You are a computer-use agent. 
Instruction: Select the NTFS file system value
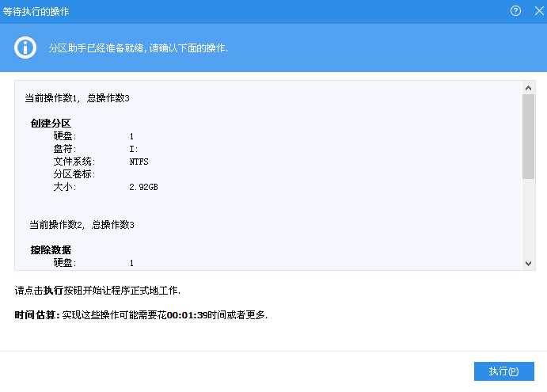point(139,162)
